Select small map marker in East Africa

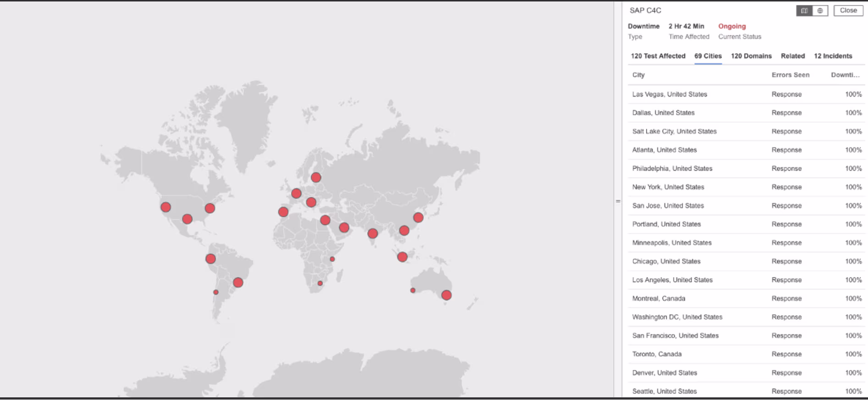tap(332, 259)
